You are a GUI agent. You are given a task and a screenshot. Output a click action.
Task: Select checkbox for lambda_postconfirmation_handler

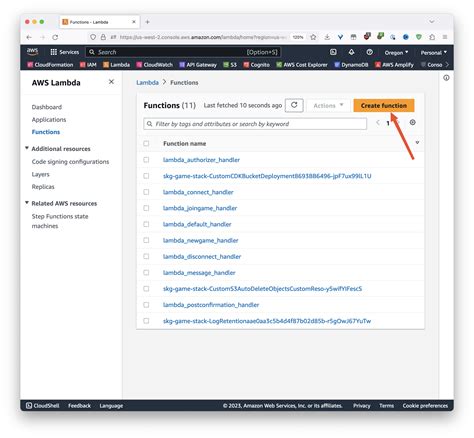(x=146, y=305)
